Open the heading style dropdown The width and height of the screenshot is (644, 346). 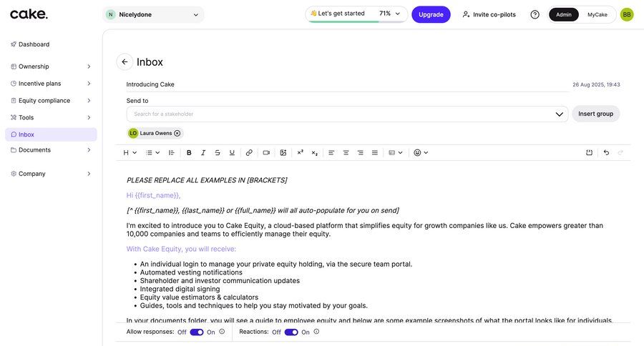130,152
